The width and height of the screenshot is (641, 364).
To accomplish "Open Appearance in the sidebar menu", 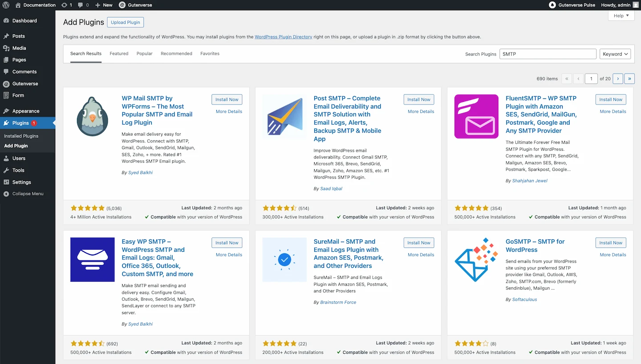I will point(26,111).
